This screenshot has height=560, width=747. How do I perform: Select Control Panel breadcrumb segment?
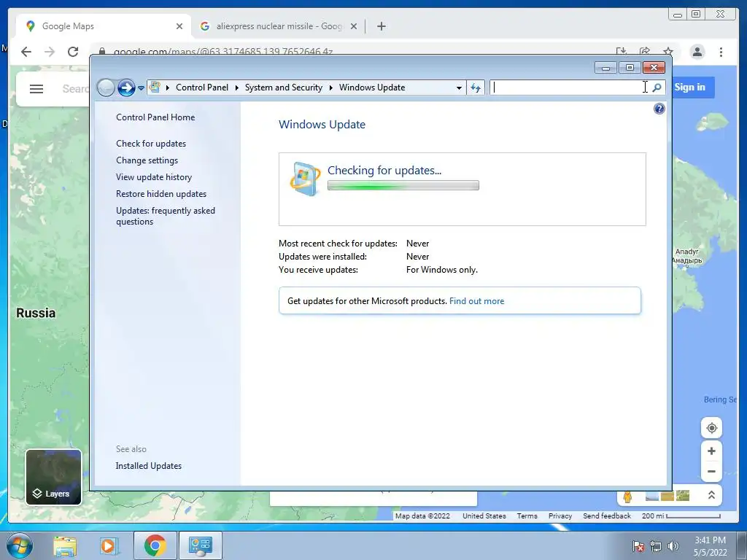(x=202, y=87)
